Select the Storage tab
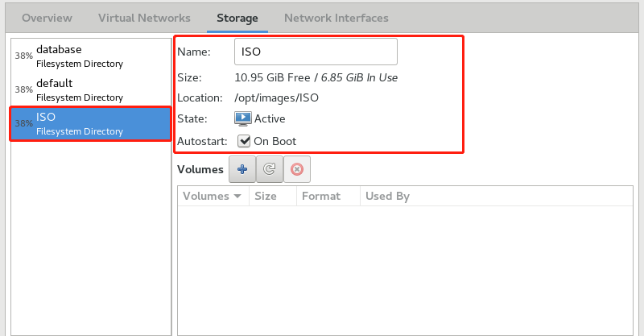Screen dimensions: 644x336 (x=237, y=18)
